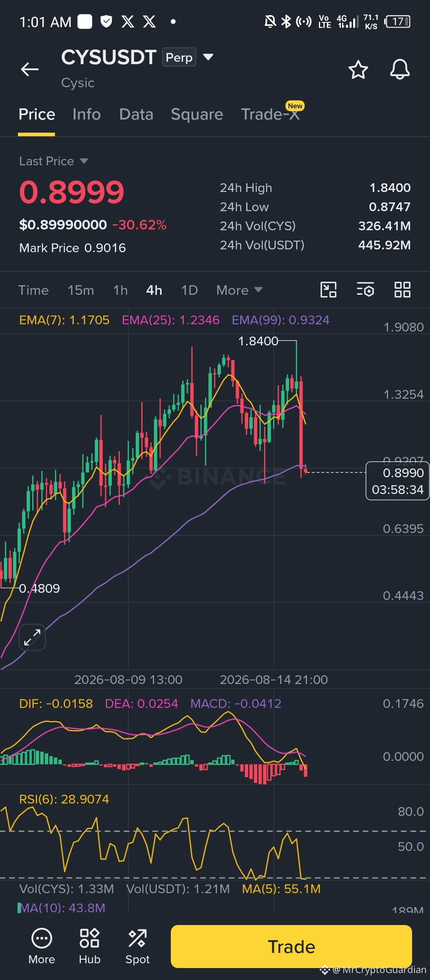Switch to the Data tab
The image size is (430, 980).
pos(136,114)
